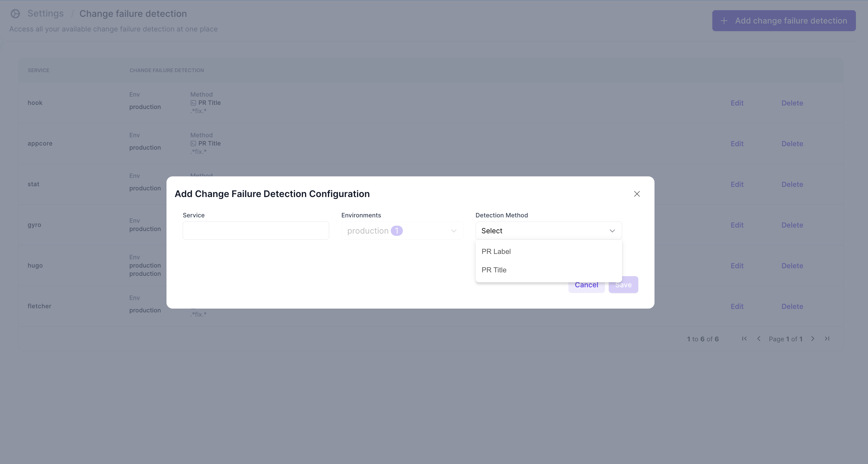This screenshot has height=464, width=868.
Task: Click PR Title icon in hook row
Action: tap(193, 103)
